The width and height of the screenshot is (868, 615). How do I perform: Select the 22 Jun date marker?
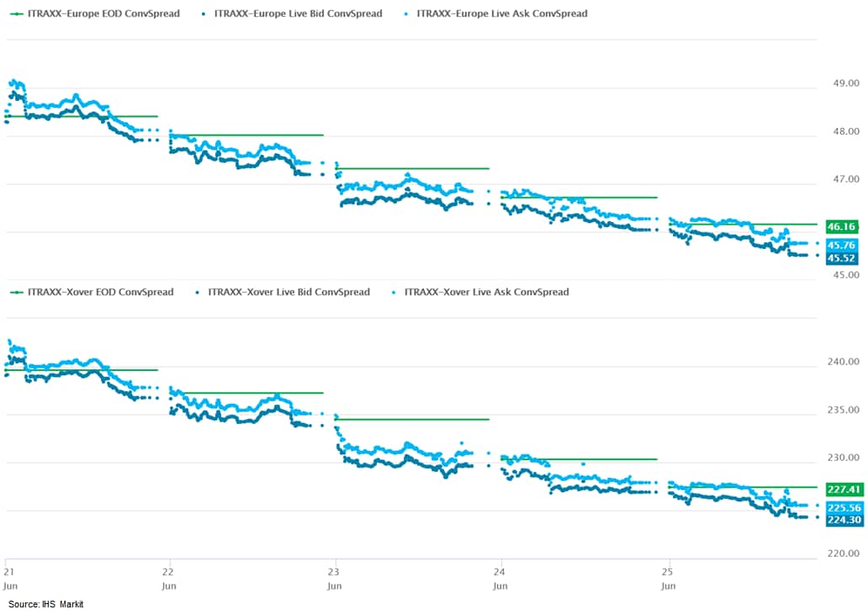point(172,566)
